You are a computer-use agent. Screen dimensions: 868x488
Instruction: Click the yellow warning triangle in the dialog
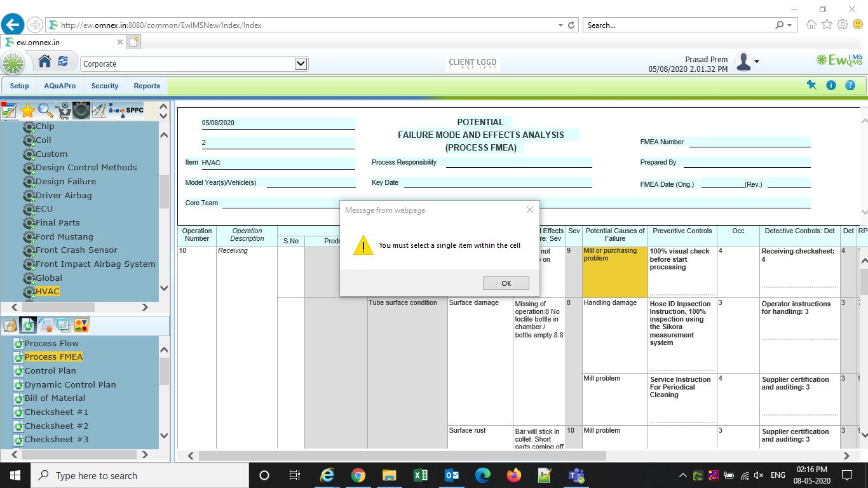click(x=363, y=245)
